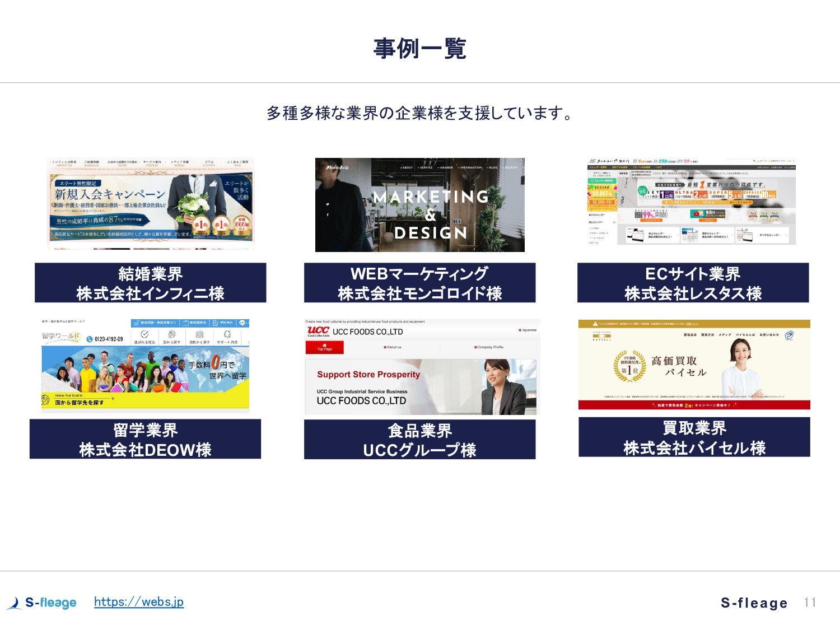Image resolution: width=840 pixels, height=630 pixels.
Task: Open the RECRUIT menu on the Mongoloid navigation
Action: click(x=510, y=167)
